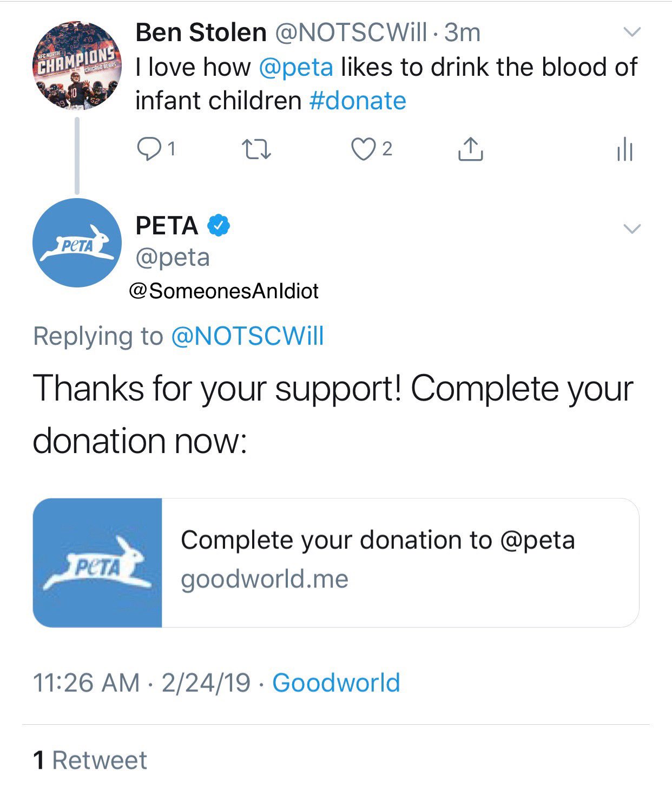Viewport: 672px width, 793px height.
Task: Open the goodworld.me donation card
Action: pyautogui.click(x=399, y=562)
